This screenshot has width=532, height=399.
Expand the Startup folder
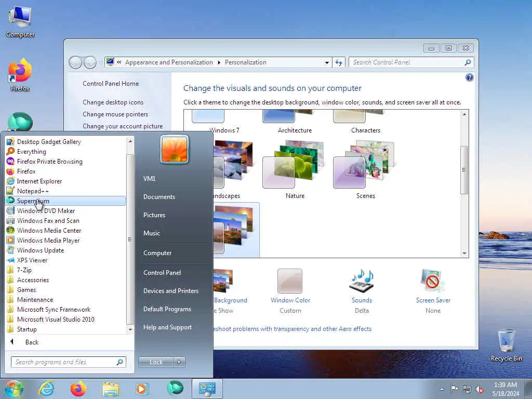tap(65, 329)
